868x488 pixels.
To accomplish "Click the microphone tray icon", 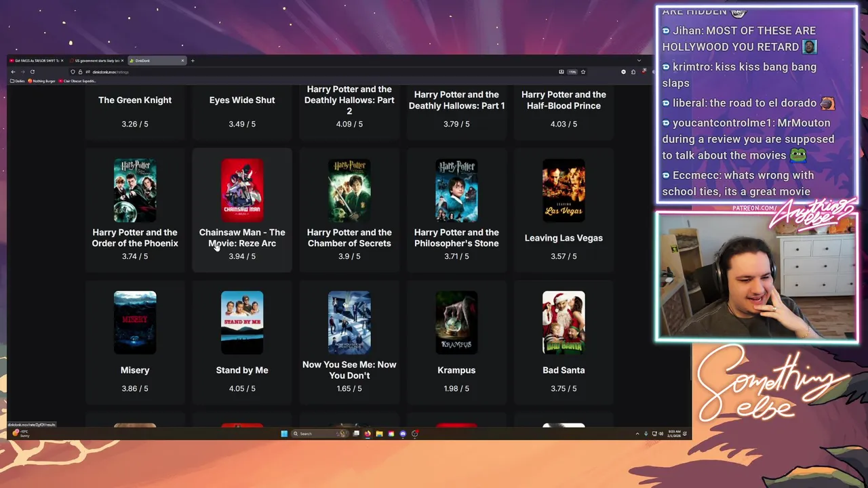I will (646, 434).
